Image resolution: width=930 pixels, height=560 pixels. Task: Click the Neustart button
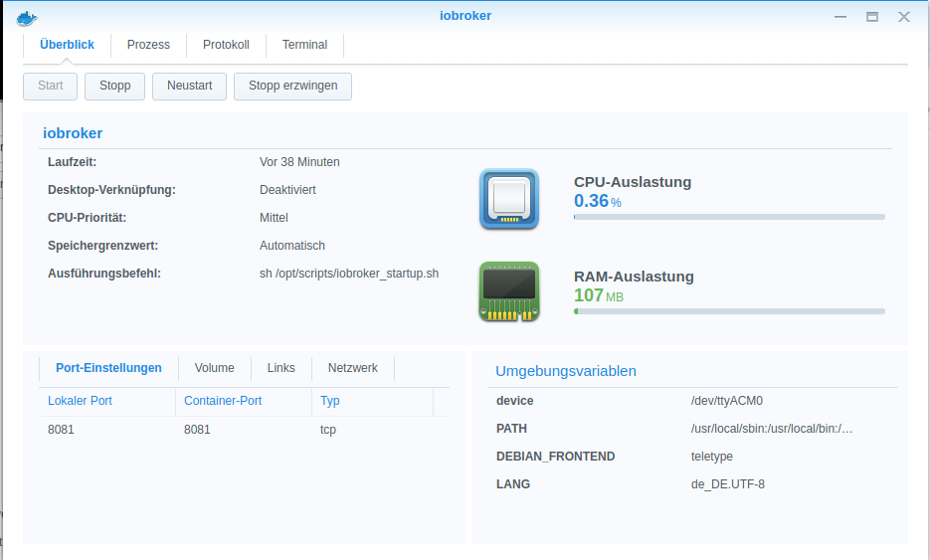point(189,86)
